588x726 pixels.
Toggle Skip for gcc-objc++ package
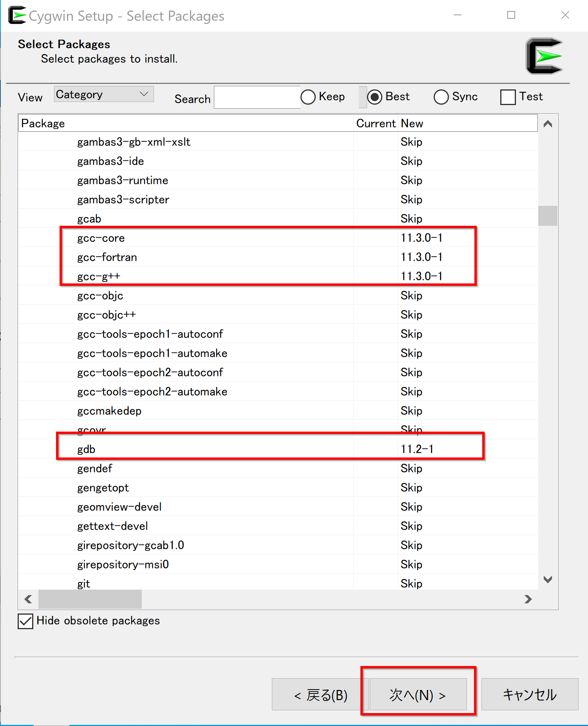point(411,315)
